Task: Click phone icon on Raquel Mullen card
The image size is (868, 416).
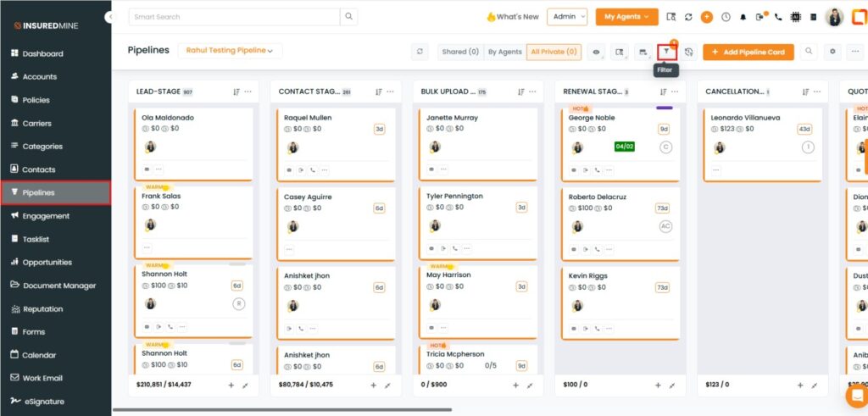Action: point(312,170)
